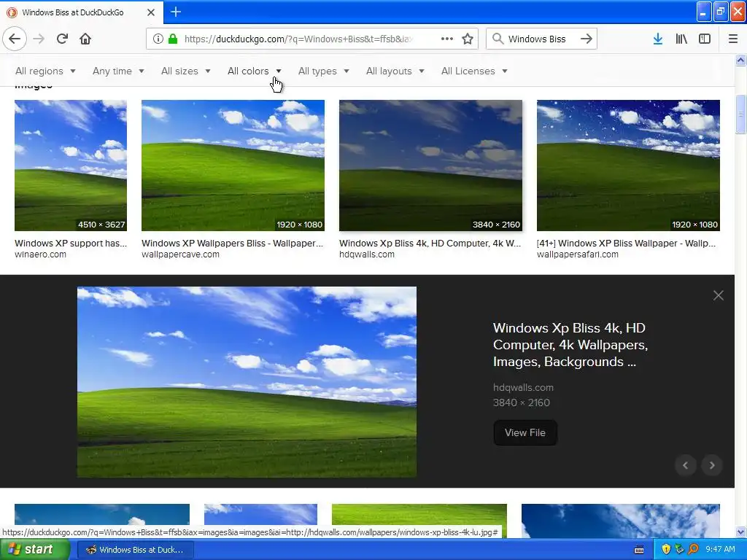Expand the All Licenses filter
The width and height of the screenshot is (747, 560).
pos(474,71)
